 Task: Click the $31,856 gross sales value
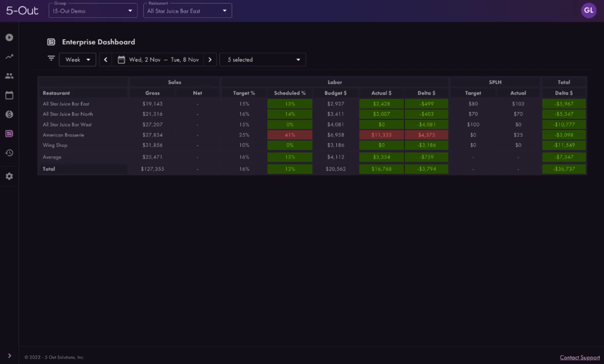(153, 145)
